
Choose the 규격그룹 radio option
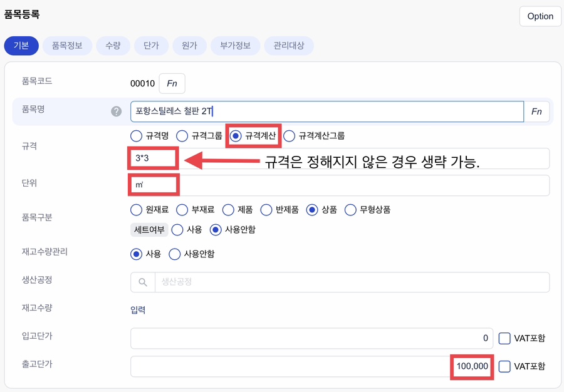pos(182,136)
